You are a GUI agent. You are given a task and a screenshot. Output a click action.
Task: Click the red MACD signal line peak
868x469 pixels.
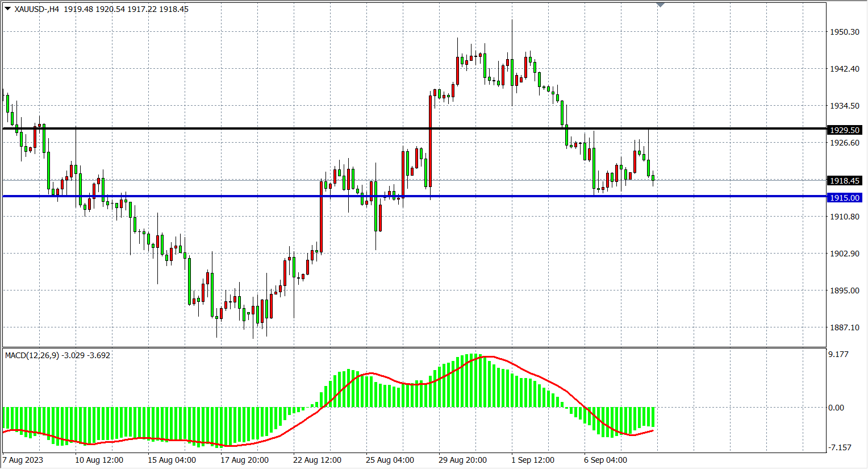489,357
